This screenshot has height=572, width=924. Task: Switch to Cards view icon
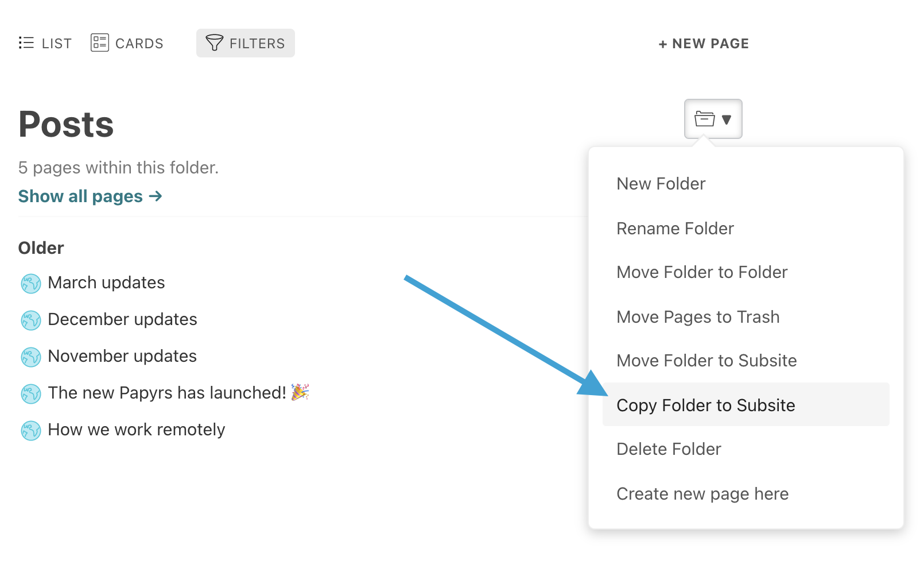(x=100, y=43)
